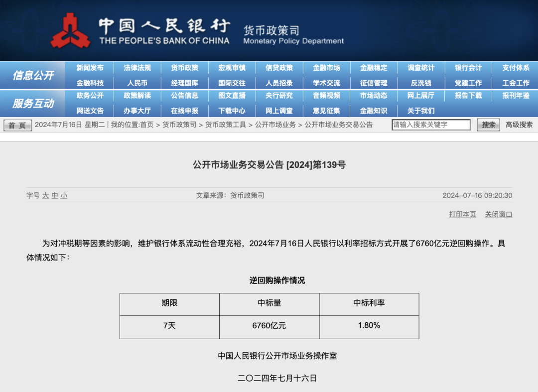Click the 首页 home icon
The height and width of the screenshot is (392, 538).
[17, 125]
